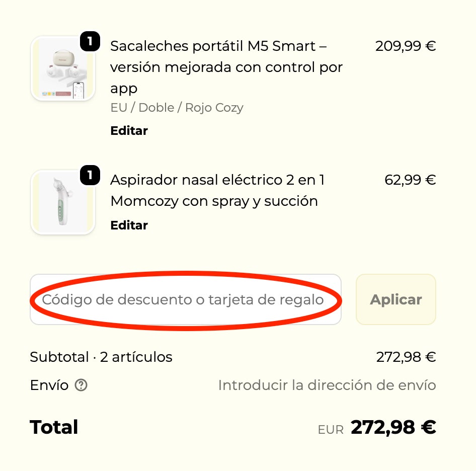Click the bold total amount 272,98 €
476x471 pixels.
(393, 428)
